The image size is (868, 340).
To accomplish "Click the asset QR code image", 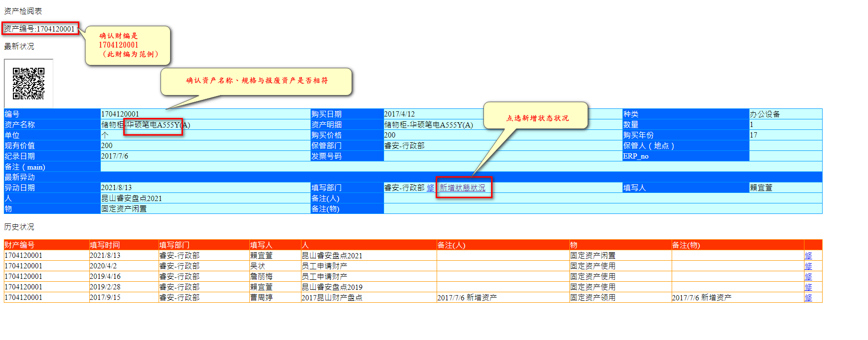I will [29, 84].
